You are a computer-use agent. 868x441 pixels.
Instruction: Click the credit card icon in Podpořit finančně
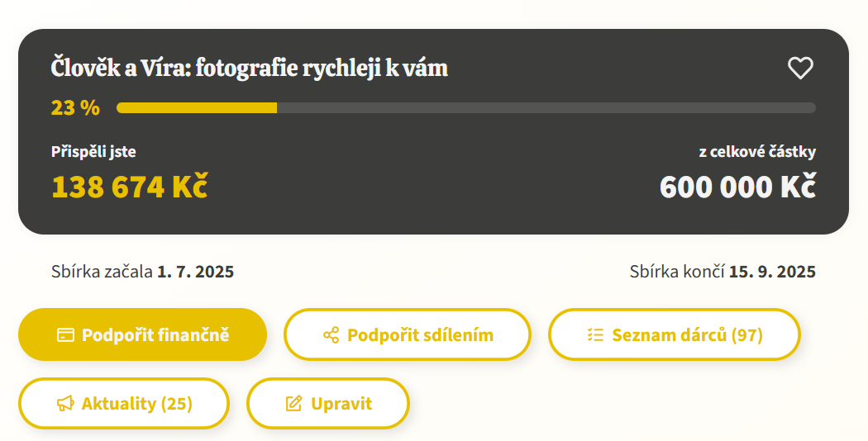pos(65,334)
